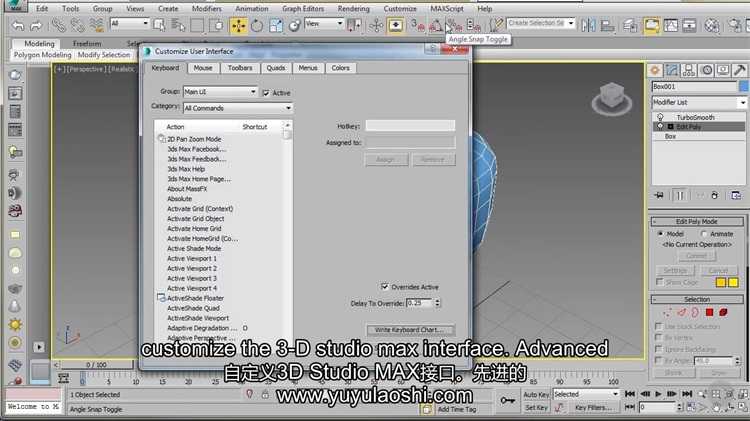The width and height of the screenshot is (750, 421).
Task: Click first yellow cage color swatch
Action: point(721,282)
